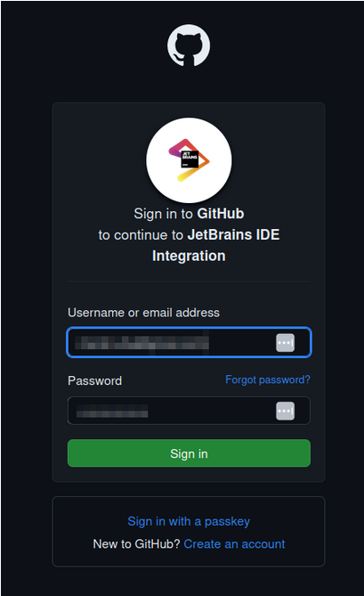Click the bold Integration heading word
Image resolution: width=364 pixels, height=596 pixels.
point(189,256)
